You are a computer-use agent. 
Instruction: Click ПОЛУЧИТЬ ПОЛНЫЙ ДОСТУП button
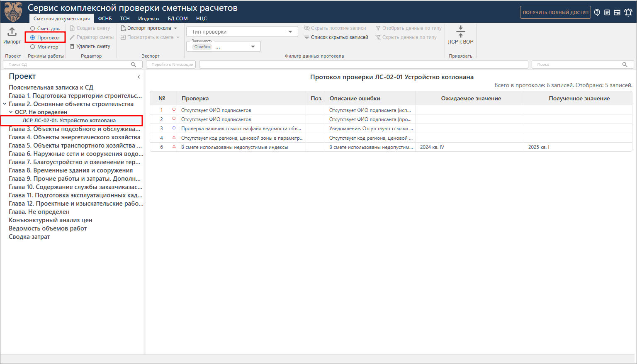(x=555, y=12)
